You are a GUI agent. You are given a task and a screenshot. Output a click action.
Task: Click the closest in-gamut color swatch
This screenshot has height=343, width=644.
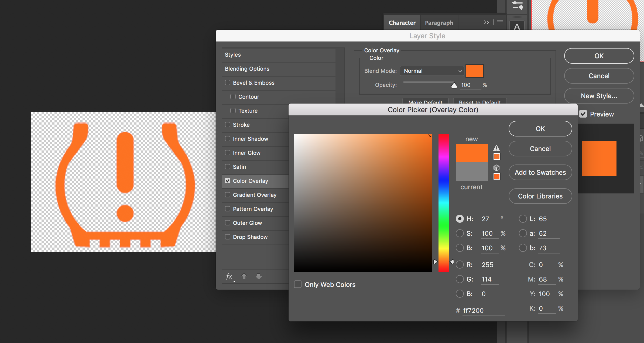coord(496,156)
